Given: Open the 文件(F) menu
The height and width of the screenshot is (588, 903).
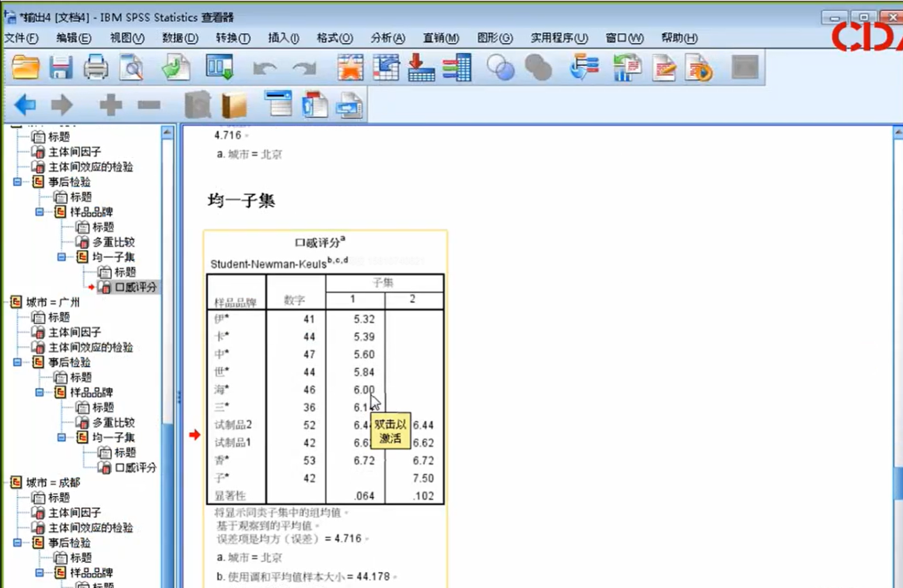Looking at the screenshot, I should 22,38.
